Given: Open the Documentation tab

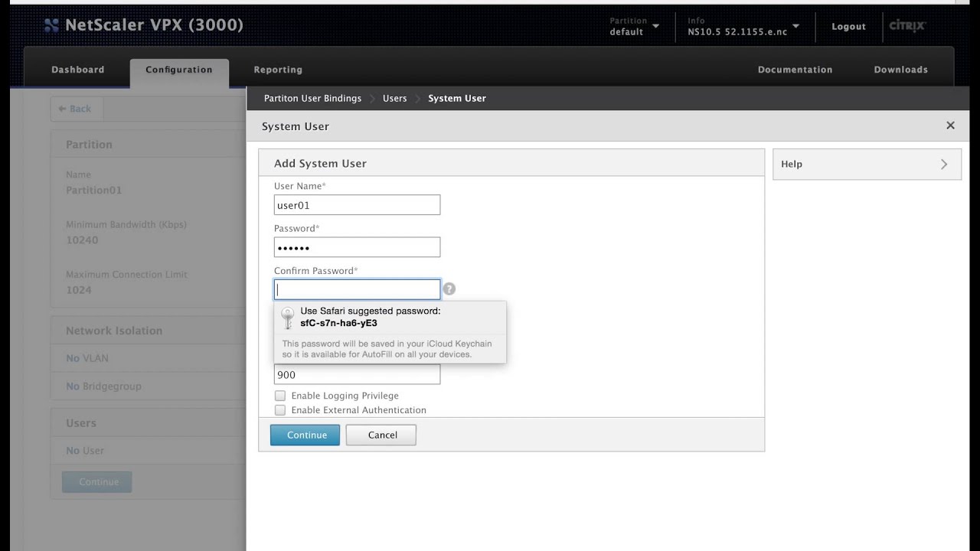Looking at the screenshot, I should pos(795,70).
